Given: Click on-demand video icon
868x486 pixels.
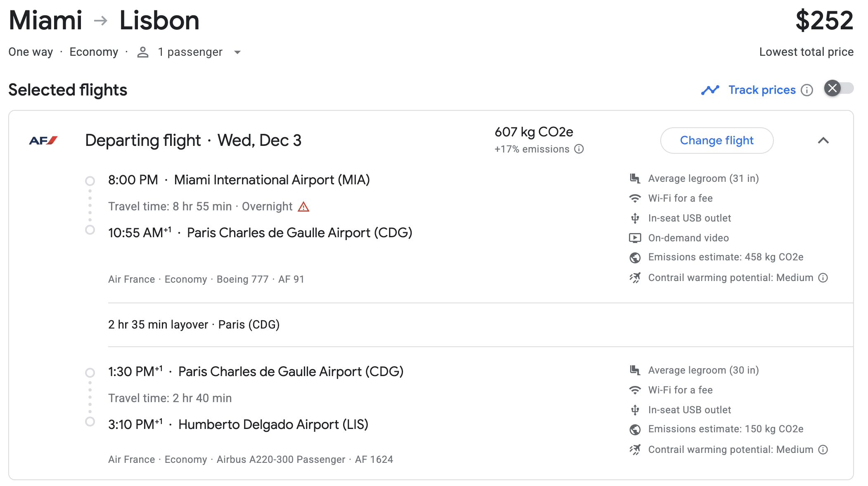Looking at the screenshot, I should pyautogui.click(x=635, y=238).
